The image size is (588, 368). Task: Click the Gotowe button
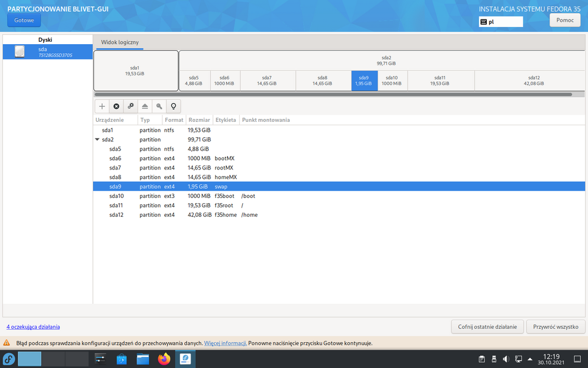point(24,20)
